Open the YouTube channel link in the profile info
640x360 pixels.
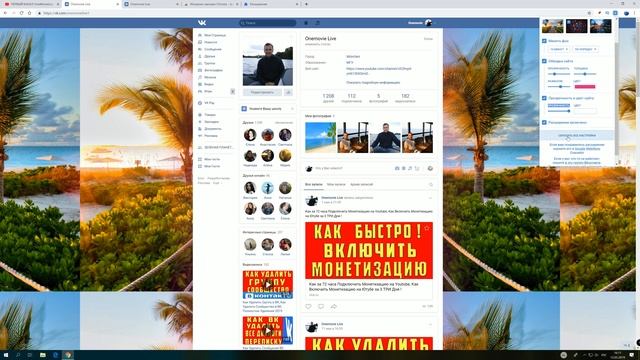click(378, 71)
